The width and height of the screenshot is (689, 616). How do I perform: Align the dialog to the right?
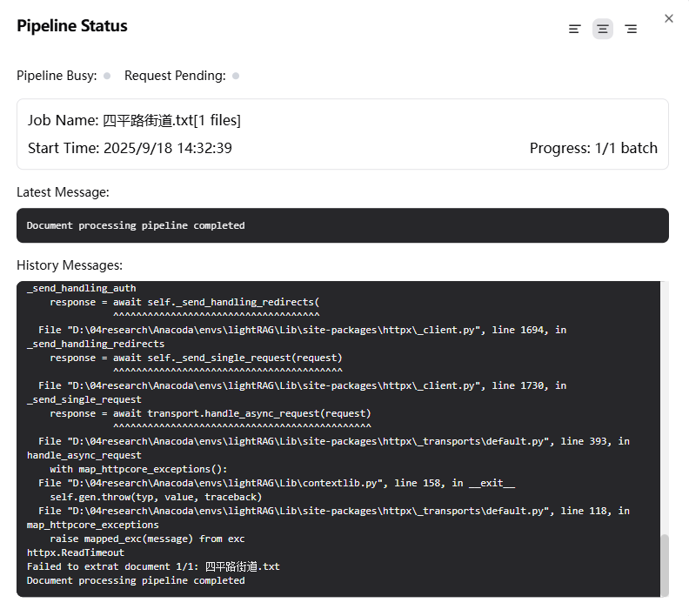[631, 29]
